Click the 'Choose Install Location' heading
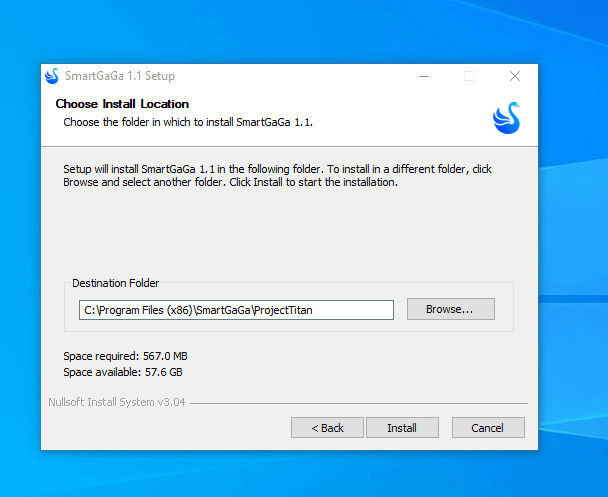Screen dimensions: 608x497 [122, 104]
